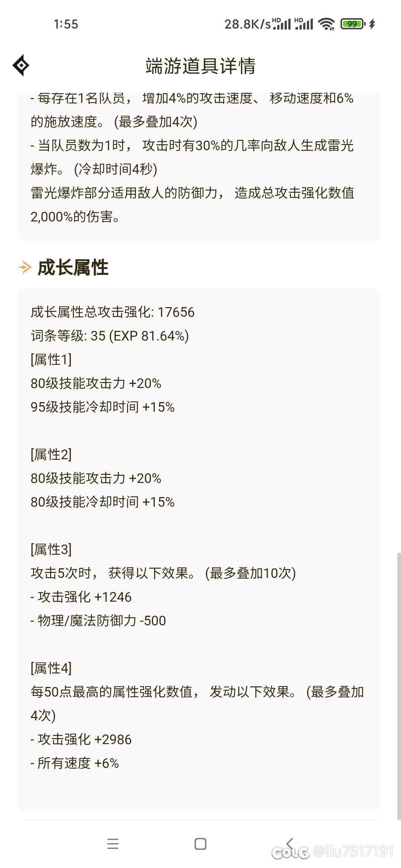Tap the Android home square button
401x868 pixels.
tap(200, 844)
